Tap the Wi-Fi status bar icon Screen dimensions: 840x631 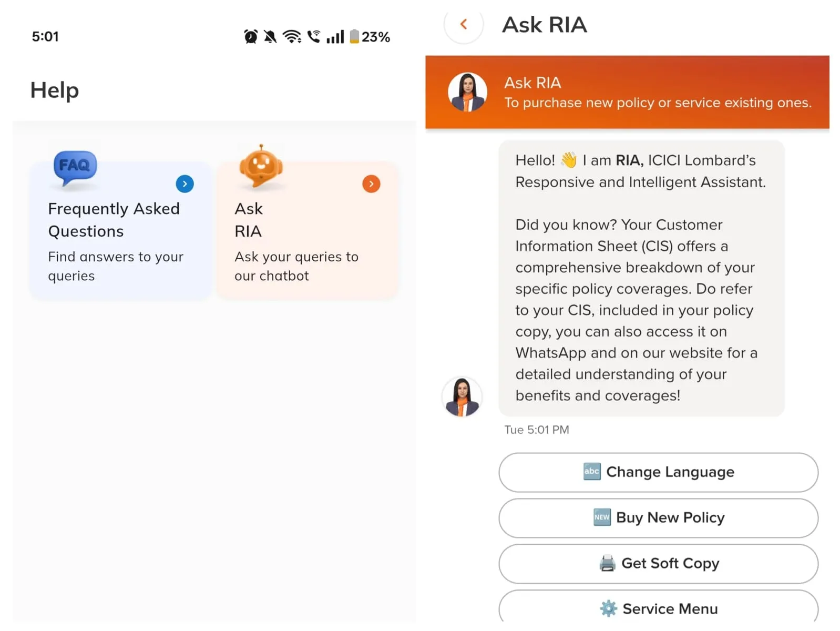[x=292, y=37]
